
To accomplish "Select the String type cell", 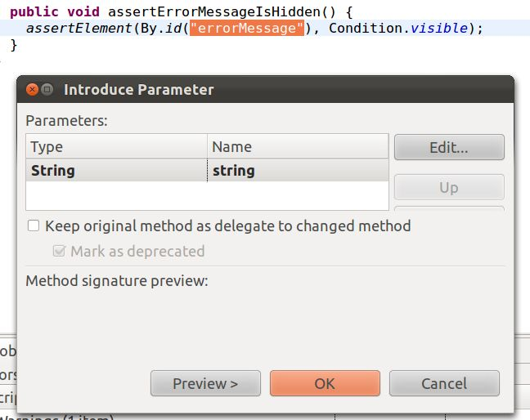I will (x=116, y=171).
